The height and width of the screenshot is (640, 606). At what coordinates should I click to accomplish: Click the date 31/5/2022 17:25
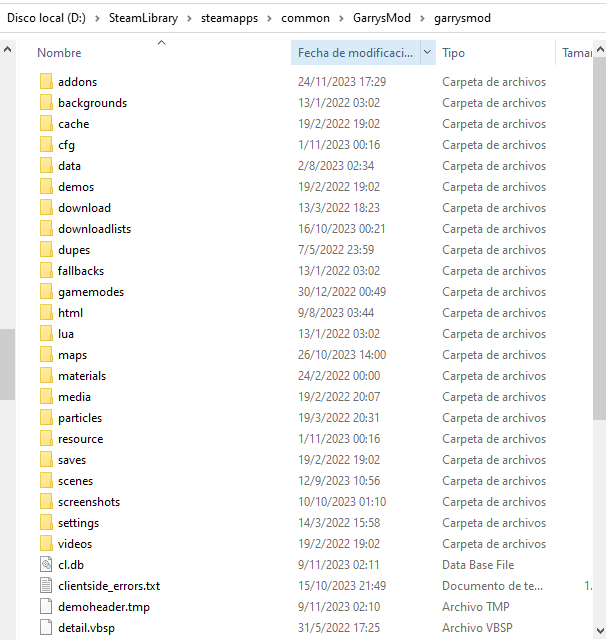point(339,628)
